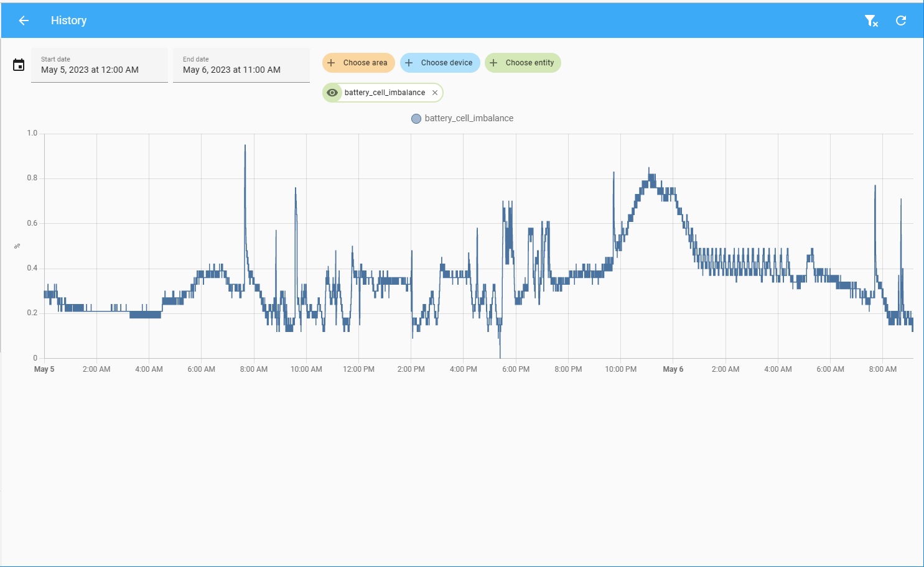Click the plus icon on Choose entity chip
Image resolution: width=924 pixels, height=567 pixels.
493,63
